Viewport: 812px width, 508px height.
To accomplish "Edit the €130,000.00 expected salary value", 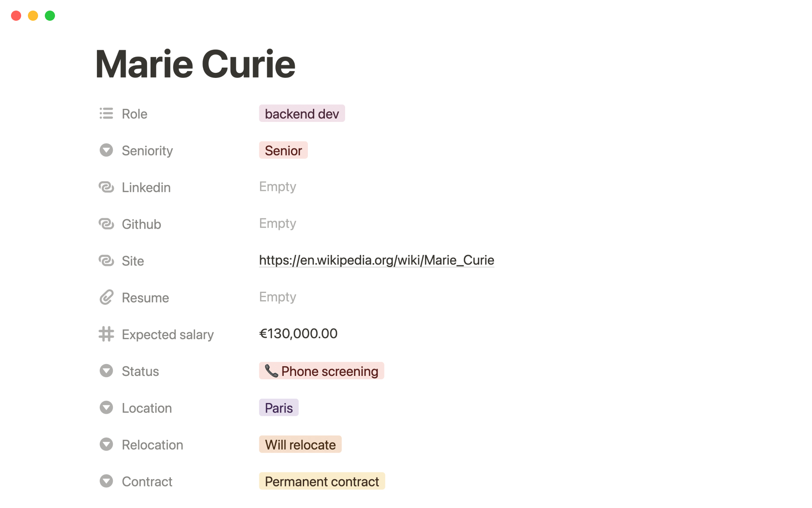I will 298,334.
